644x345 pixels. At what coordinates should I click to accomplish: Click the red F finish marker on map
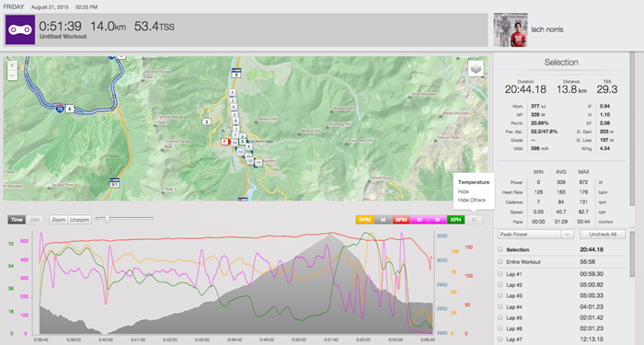(224, 142)
